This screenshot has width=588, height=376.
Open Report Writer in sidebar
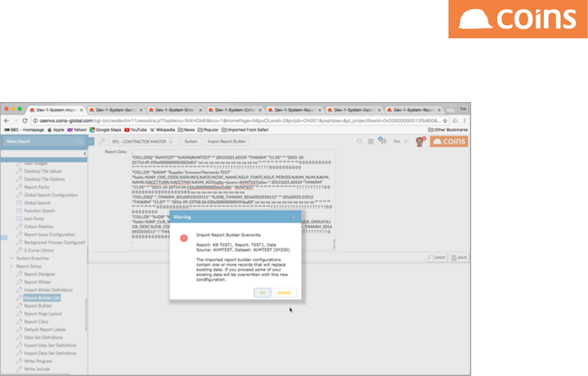[38, 282]
